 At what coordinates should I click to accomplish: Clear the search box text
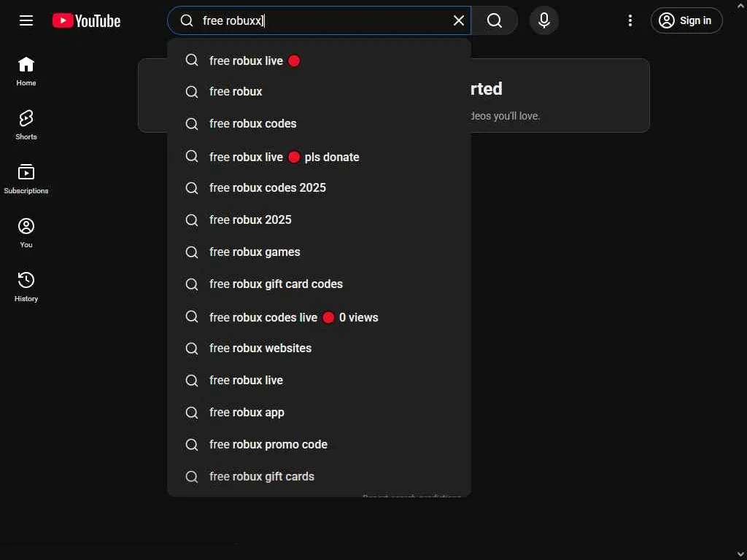[459, 20]
